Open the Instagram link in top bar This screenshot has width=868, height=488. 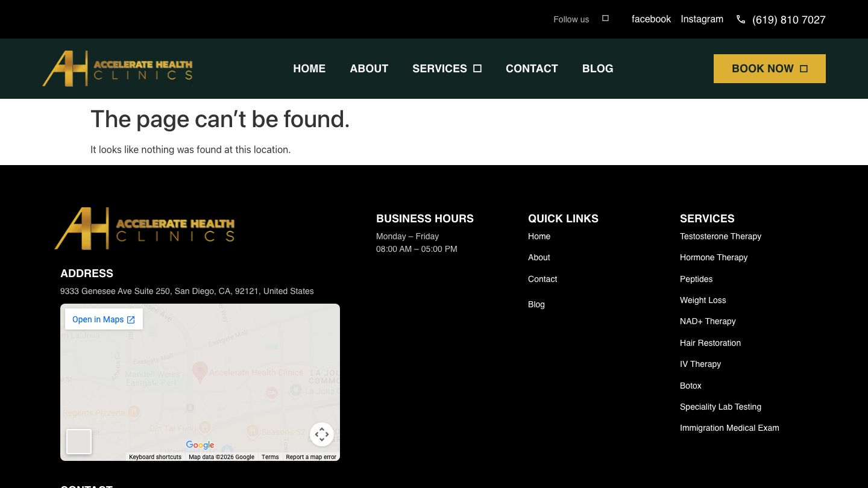point(702,19)
